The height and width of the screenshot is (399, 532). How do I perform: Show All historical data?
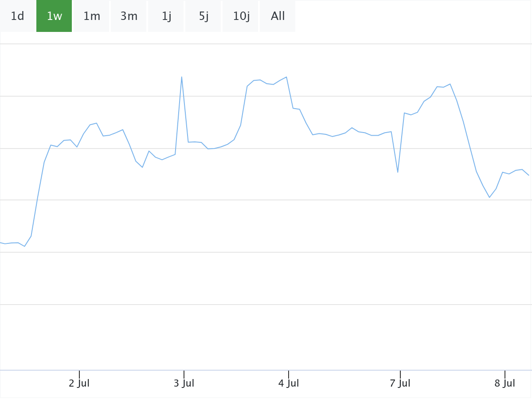click(278, 16)
